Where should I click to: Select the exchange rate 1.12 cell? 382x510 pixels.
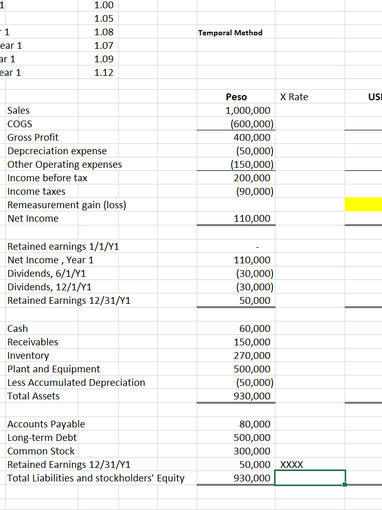pyautogui.click(x=98, y=72)
